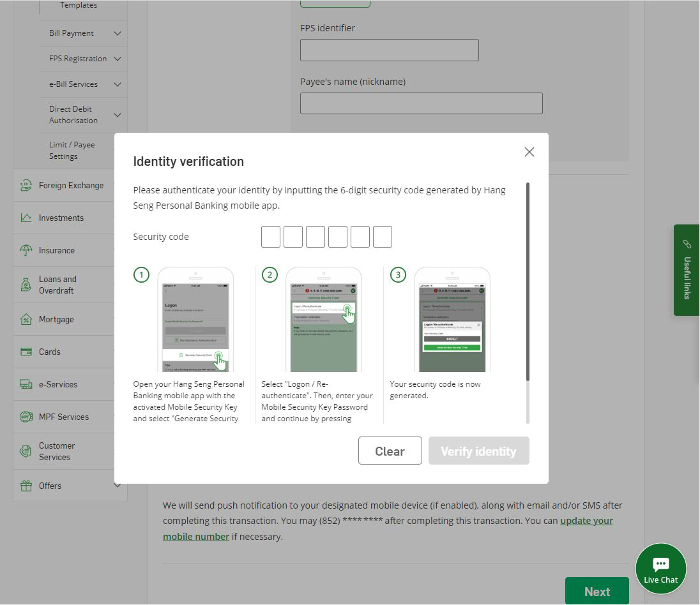Click the fifth security code digit box
700x605 pixels.
360,237
